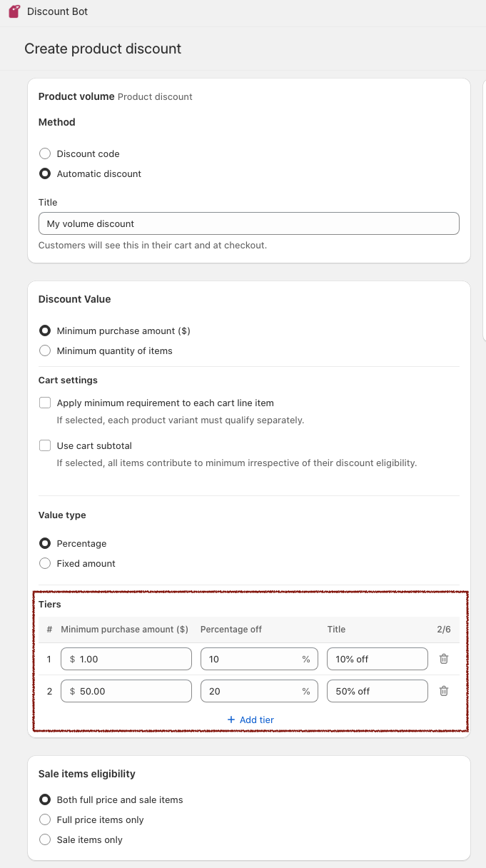Select the Sale items only option
Viewport: 486px width, 868px height.
pos(45,839)
